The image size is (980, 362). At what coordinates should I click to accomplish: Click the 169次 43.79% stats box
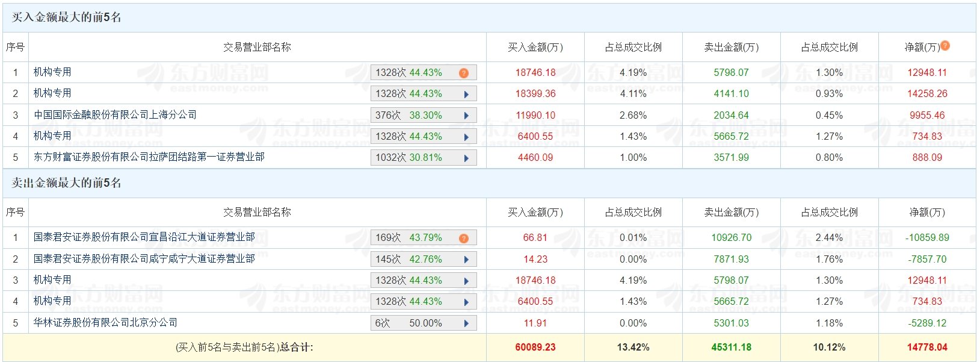[424, 238]
